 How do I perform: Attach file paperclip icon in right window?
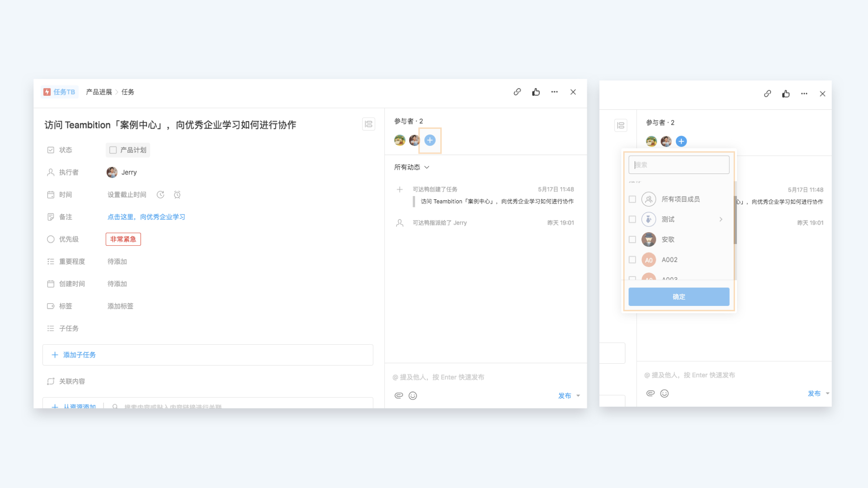tap(651, 393)
